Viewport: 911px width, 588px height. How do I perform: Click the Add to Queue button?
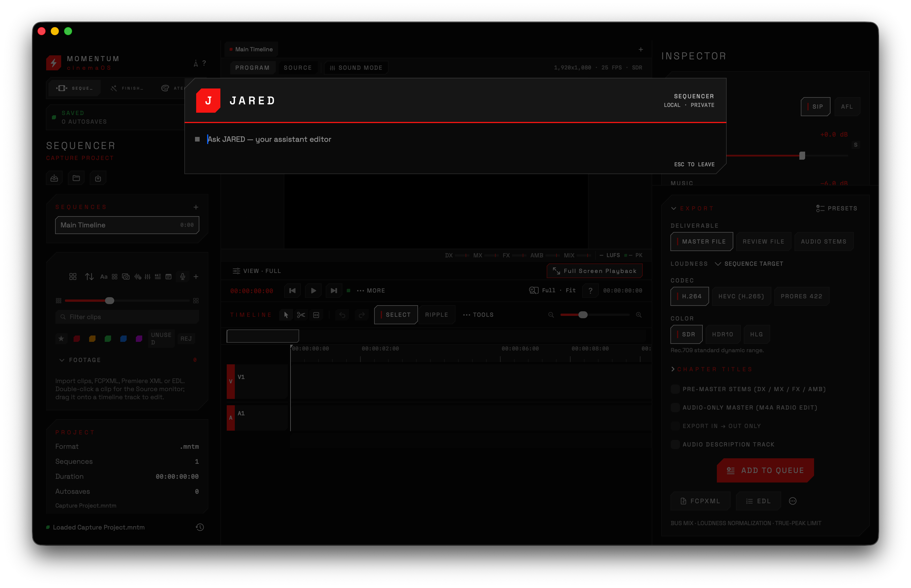pos(765,470)
